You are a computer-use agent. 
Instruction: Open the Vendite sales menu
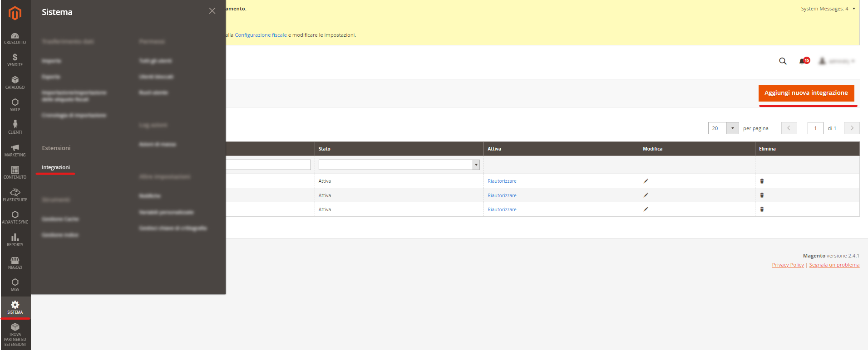(15, 60)
